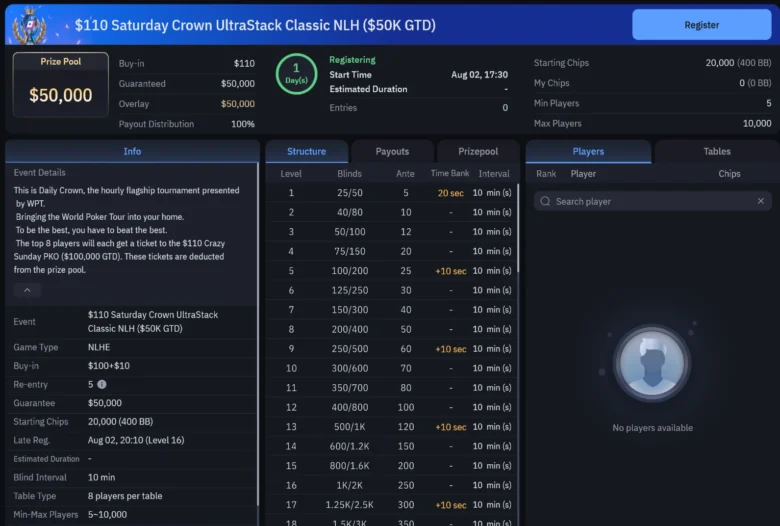Viewport: 780px width, 526px height.
Task: Click the 25/50 blinds cell
Action: coord(350,193)
